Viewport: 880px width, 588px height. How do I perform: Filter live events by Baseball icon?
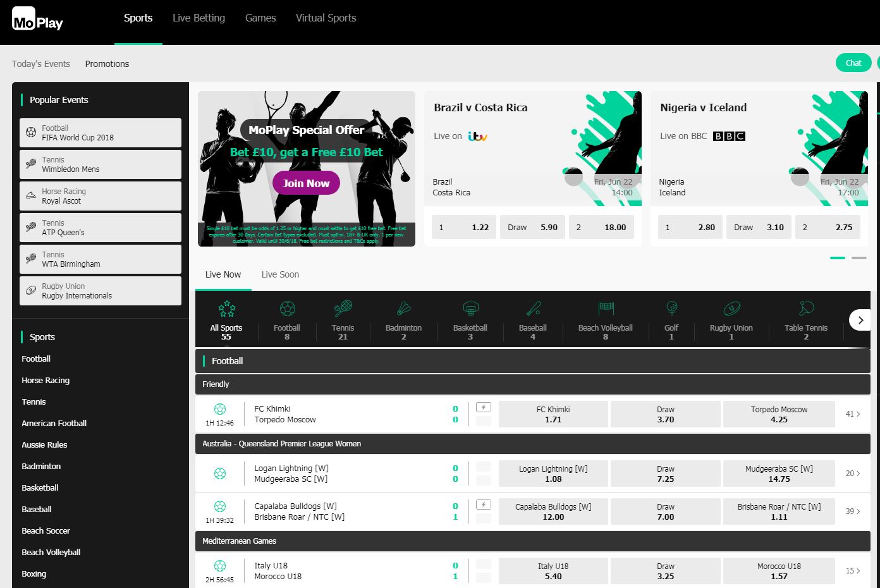[x=532, y=309]
